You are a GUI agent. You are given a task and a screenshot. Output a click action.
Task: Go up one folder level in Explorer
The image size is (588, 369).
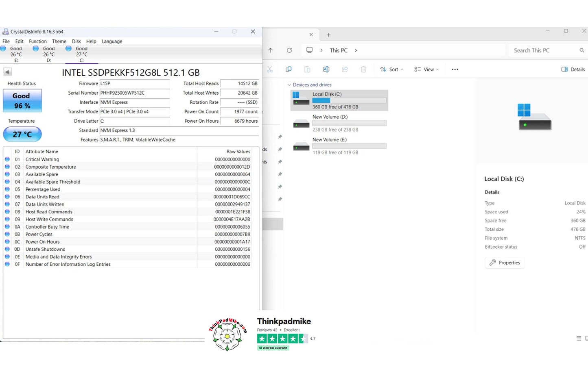271,50
